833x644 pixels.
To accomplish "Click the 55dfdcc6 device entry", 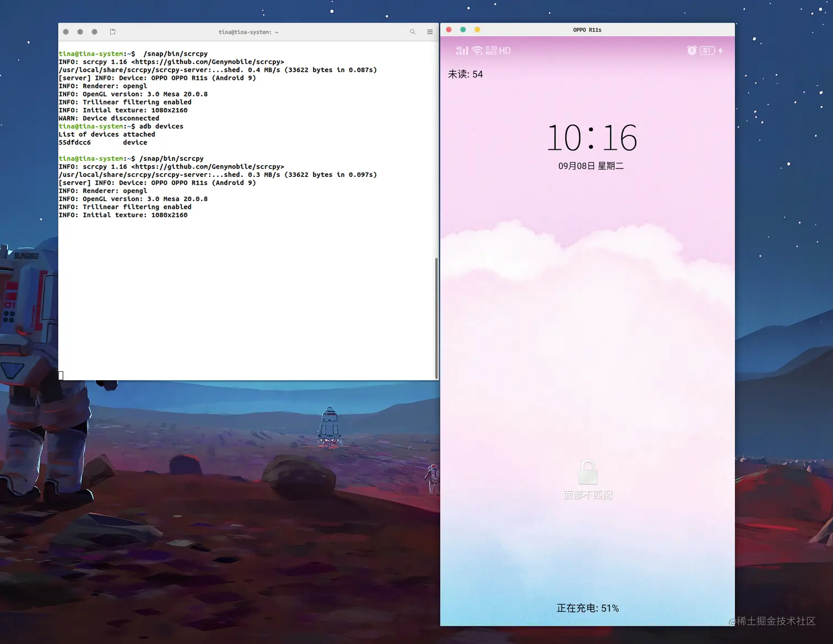I will pos(103,142).
